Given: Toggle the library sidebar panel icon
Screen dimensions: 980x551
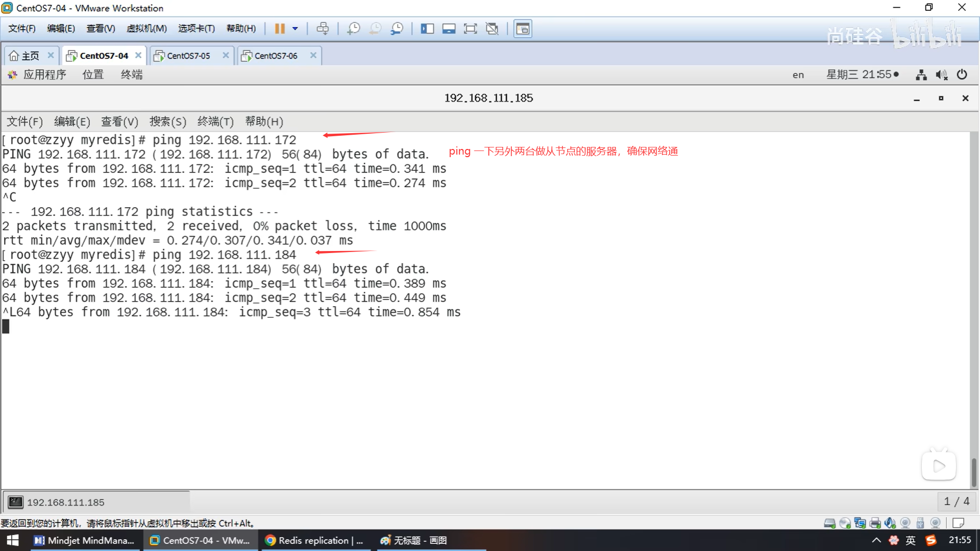Looking at the screenshot, I should pyautogui.click(x=427, y=29).
